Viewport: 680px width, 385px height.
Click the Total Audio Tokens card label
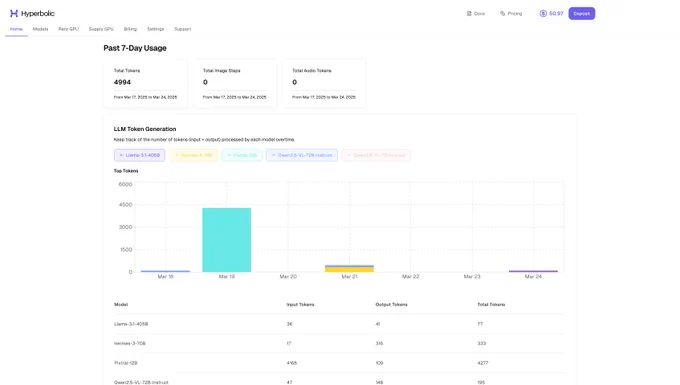coord(312,71)
